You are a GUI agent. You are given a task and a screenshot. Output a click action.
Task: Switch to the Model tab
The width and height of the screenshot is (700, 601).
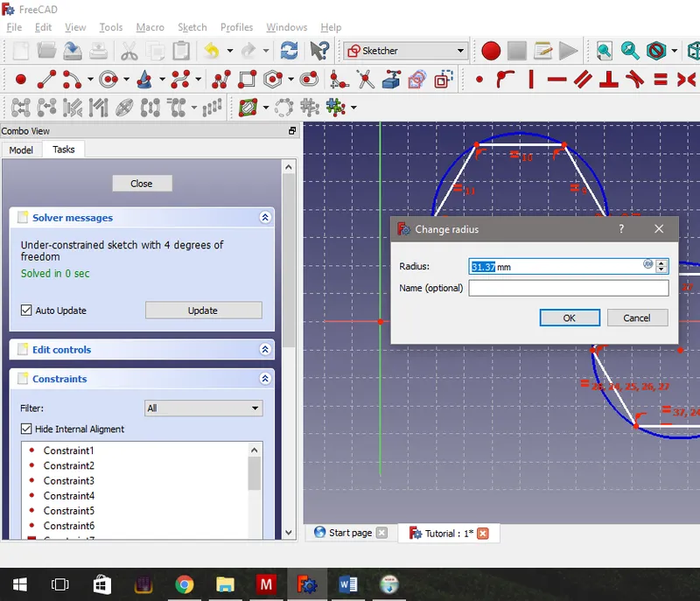point(22,149)
